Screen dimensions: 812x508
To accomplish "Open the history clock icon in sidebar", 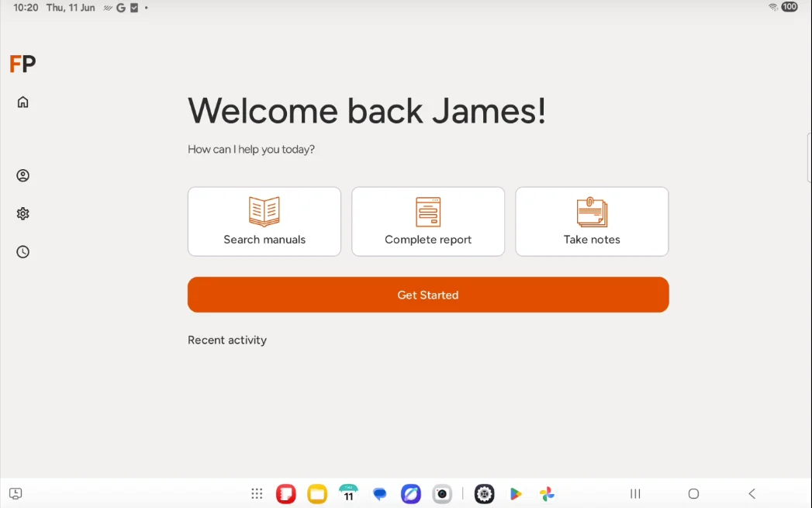I will tap(22, 251).
